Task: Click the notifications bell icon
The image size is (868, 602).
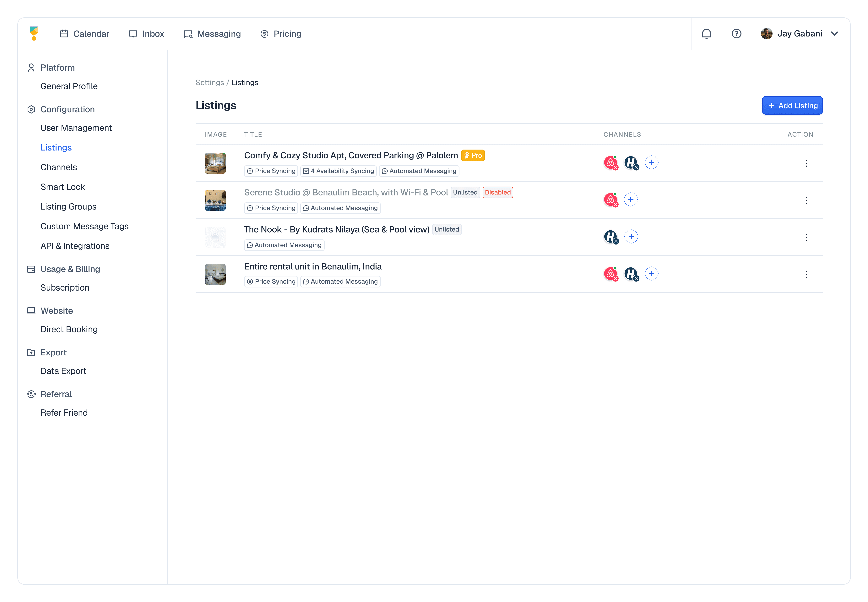Action: pos(706,34)
